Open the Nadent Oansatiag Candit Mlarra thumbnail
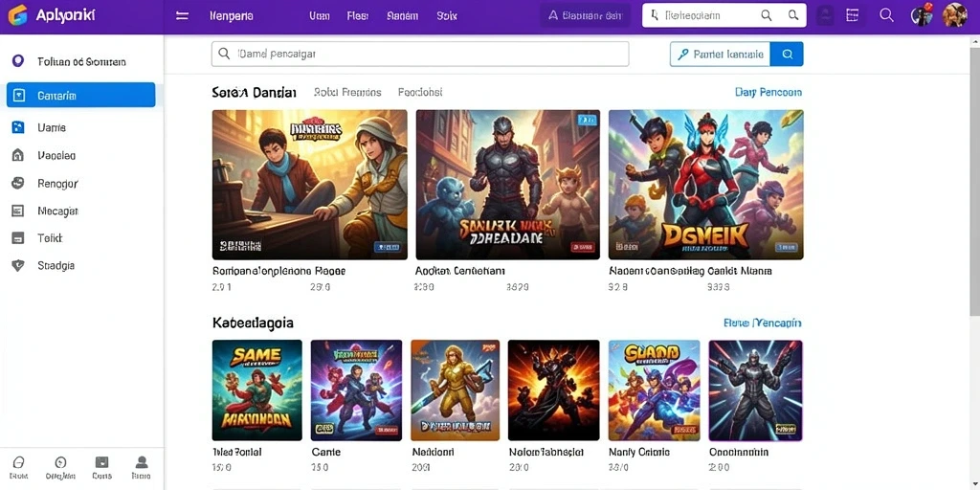 pos(705,185)
